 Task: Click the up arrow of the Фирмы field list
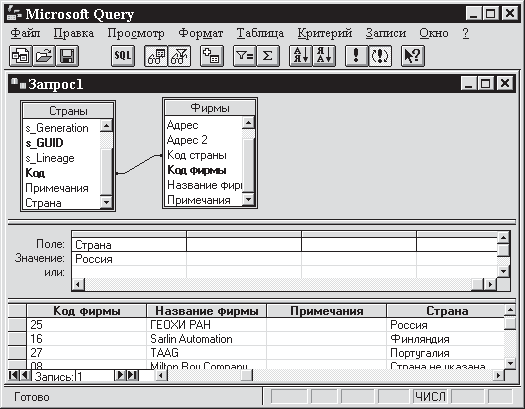(248, 123)
